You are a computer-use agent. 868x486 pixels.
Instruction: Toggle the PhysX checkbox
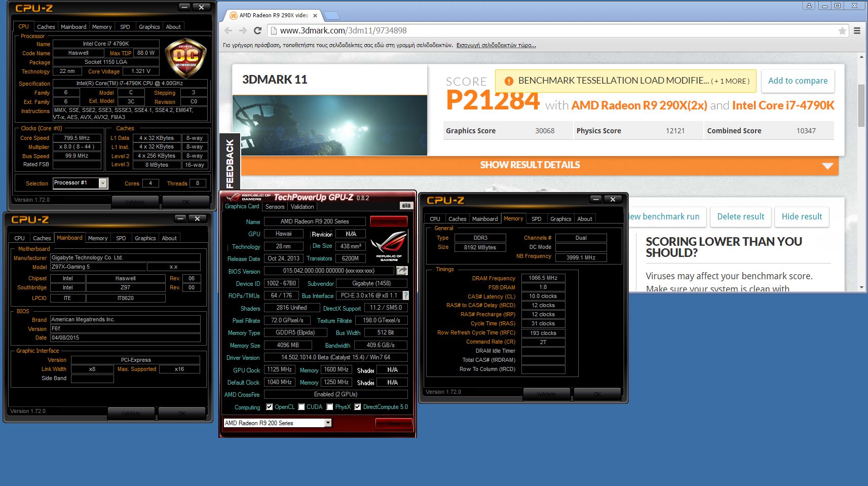coord(330,407)
